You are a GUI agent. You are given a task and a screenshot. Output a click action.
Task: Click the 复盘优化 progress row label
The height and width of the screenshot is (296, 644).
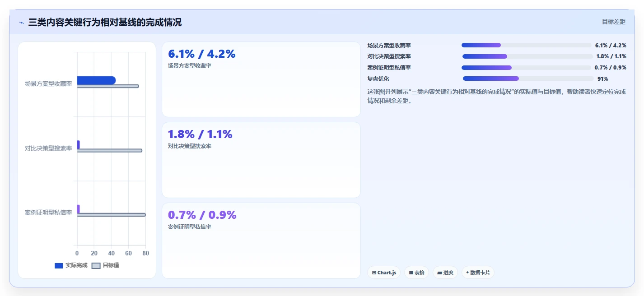(x=378, y=79)
